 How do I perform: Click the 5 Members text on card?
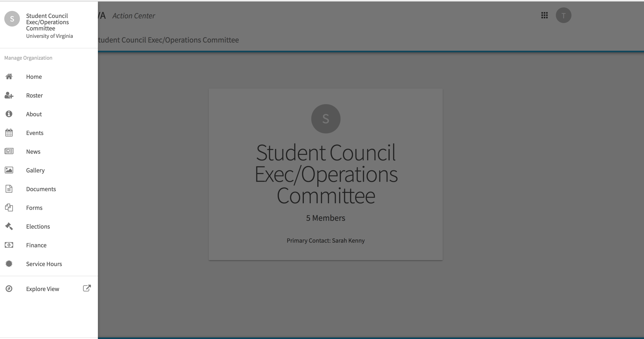326,218
